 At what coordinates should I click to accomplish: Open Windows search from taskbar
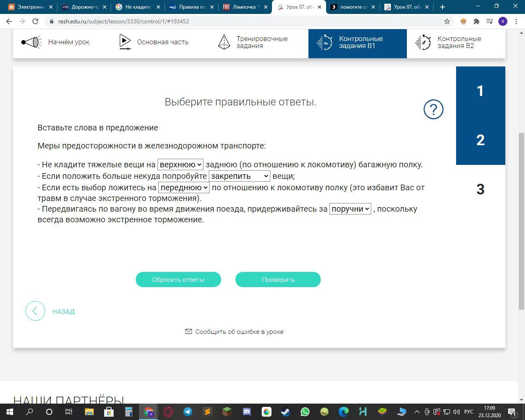(x=30, y=412)
